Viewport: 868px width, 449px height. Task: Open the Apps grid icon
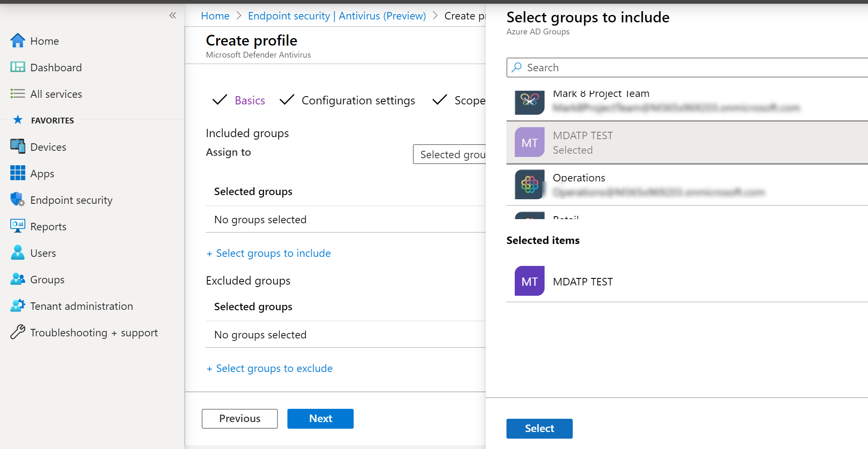[x=17, y=173]
